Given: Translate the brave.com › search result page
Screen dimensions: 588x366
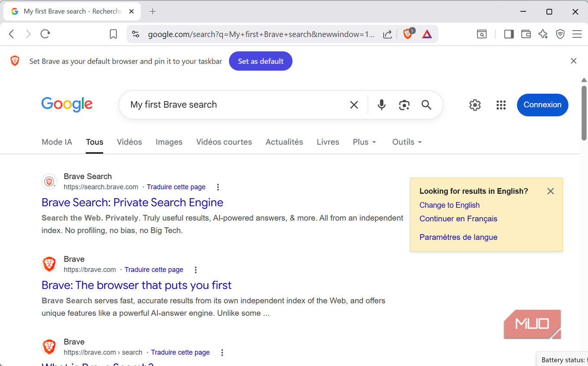Looking at the screenshot, I should 181,353.
